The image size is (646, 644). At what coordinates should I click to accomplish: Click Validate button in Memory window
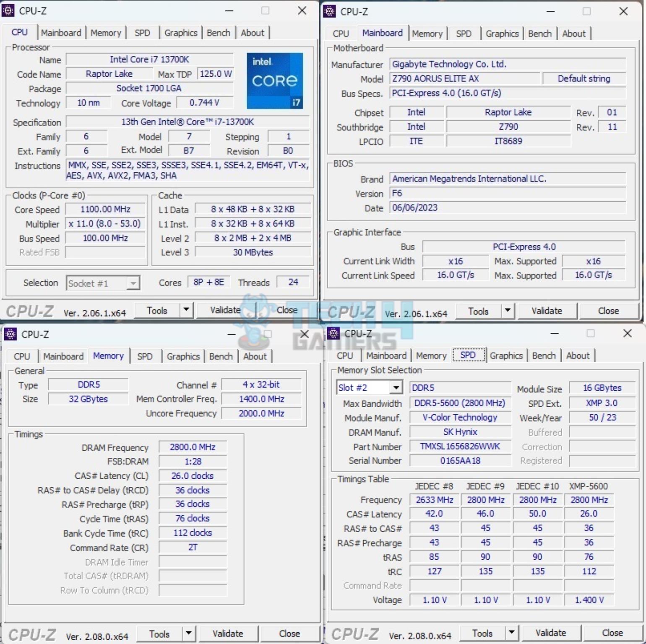tap(228, 634)
